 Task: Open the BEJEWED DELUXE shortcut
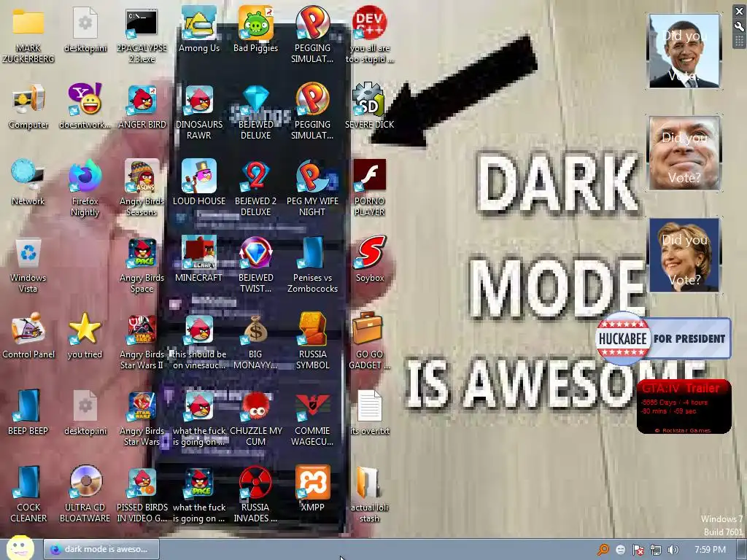click(256, 112)
